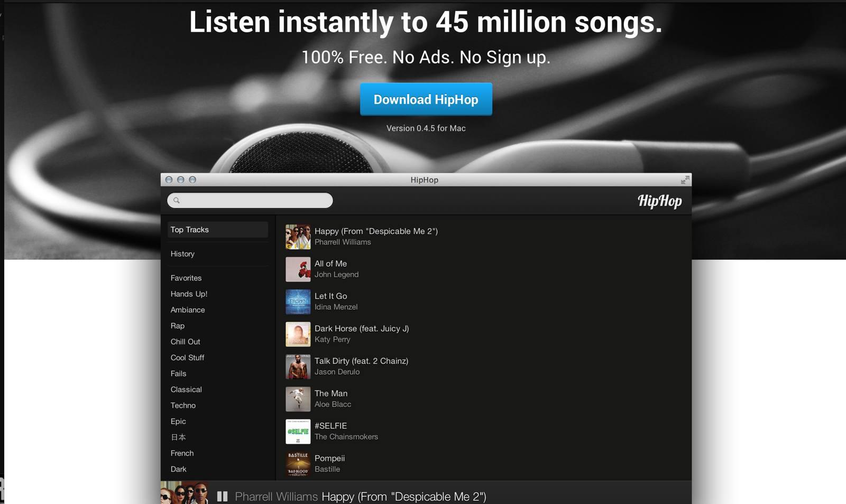This screenshot has width=846, height=504.
Task: Open the Hands Up! playlist
Action: 189,294
